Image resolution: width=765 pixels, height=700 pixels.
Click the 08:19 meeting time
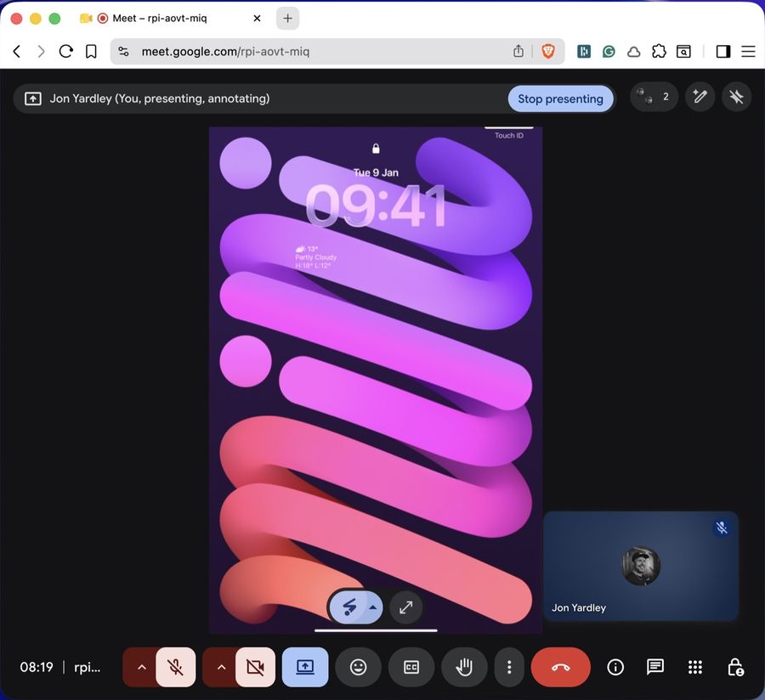(x=36, y=667)
